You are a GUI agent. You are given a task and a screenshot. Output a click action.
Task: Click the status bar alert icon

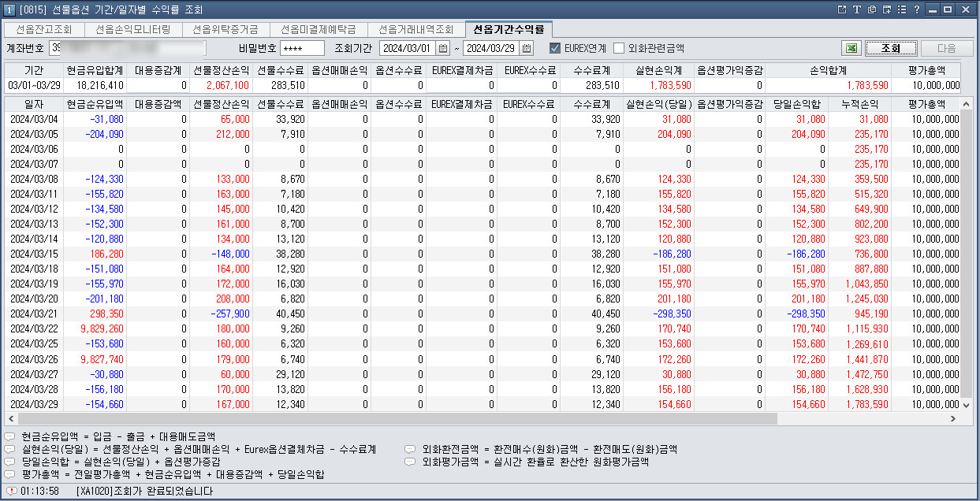click(x=11, y=491)
